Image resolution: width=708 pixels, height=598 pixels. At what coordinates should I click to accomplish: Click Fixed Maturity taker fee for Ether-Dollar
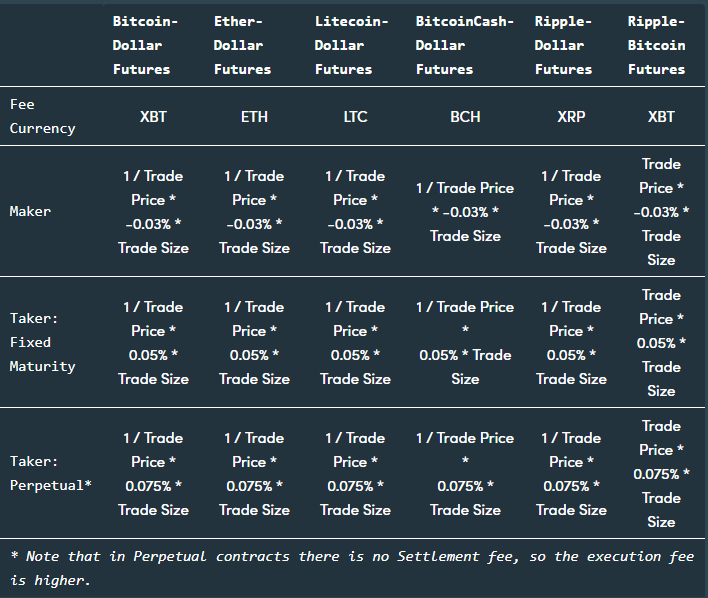click(254, 343)
